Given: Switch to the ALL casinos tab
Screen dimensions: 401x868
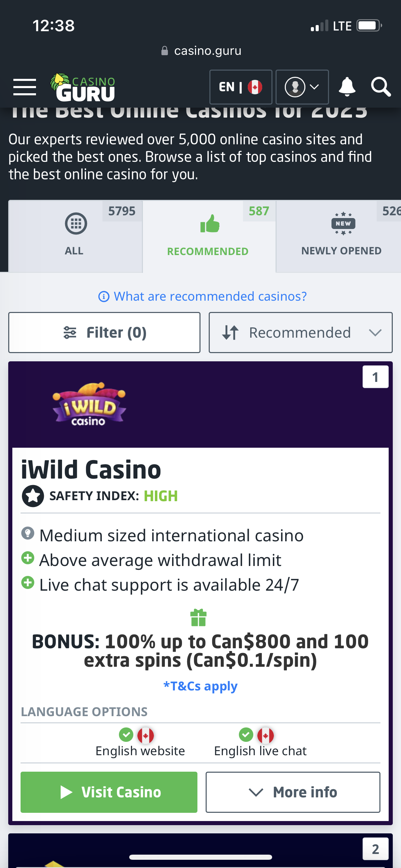Looking at the screenshot, I should [75, 236].
